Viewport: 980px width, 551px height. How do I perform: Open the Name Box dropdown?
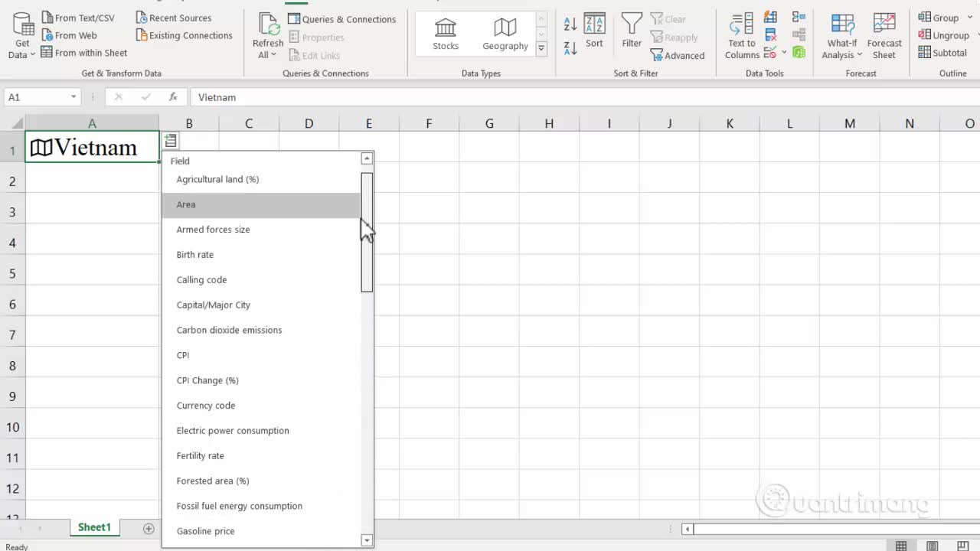point(73,97)
